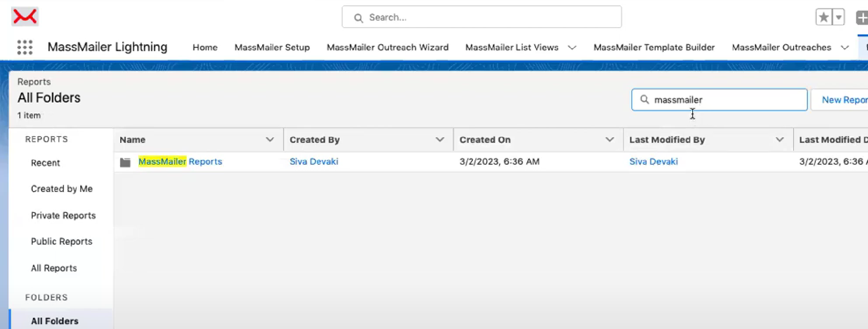Click the MassMailer Lightning app name
This screenshot has width=868, height=329.
tap(107, 47)
